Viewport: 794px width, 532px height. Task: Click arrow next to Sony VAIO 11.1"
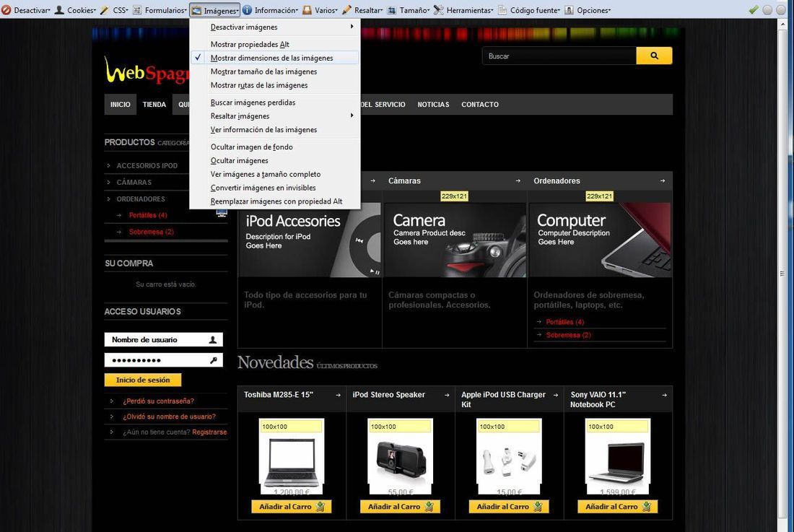(x=664, y=396)
